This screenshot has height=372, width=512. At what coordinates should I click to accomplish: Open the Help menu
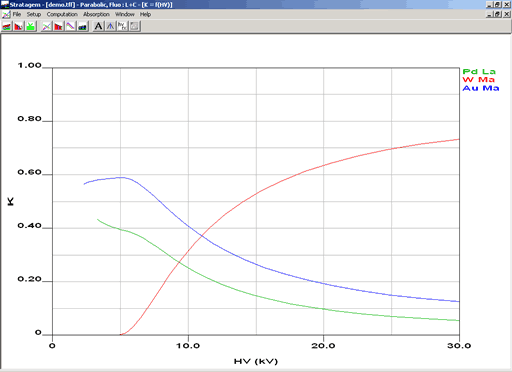click(x=145, y=14)
